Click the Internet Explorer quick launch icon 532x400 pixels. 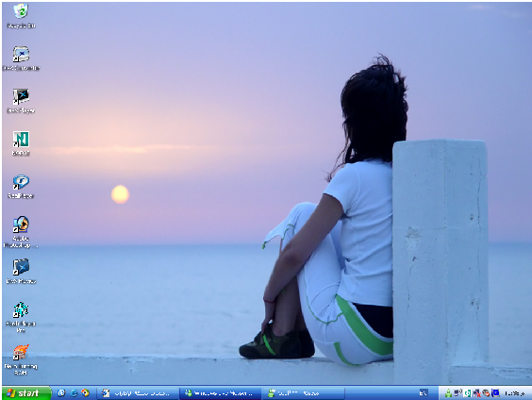(x=74, y=393)
